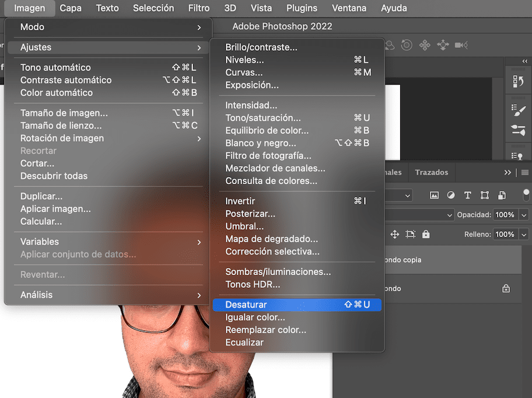The height and width of the screenshot is (398, 532).
Task: Choose Curvas adjustment
Action: pyautogui.click(x=297, y=72)
